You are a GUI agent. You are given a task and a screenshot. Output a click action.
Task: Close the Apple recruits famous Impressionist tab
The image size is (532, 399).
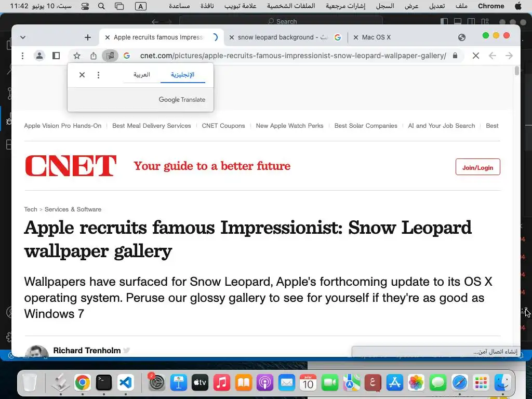coord(107,37)
